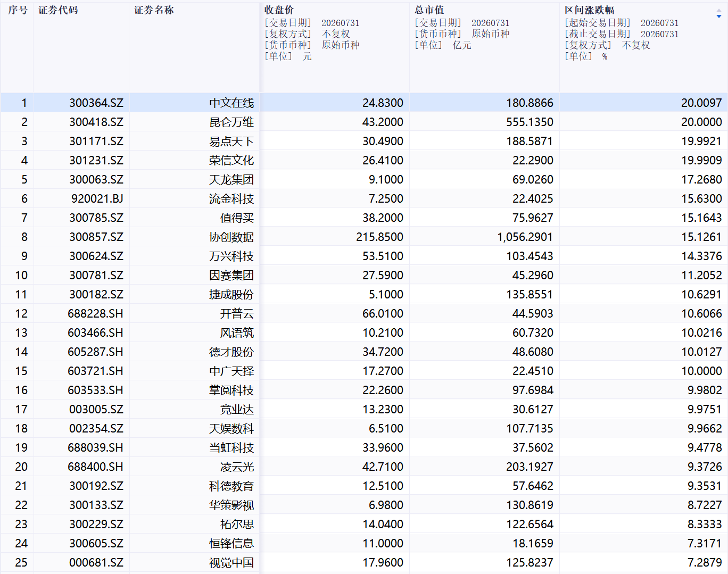Click the 序号 column header

18,10
